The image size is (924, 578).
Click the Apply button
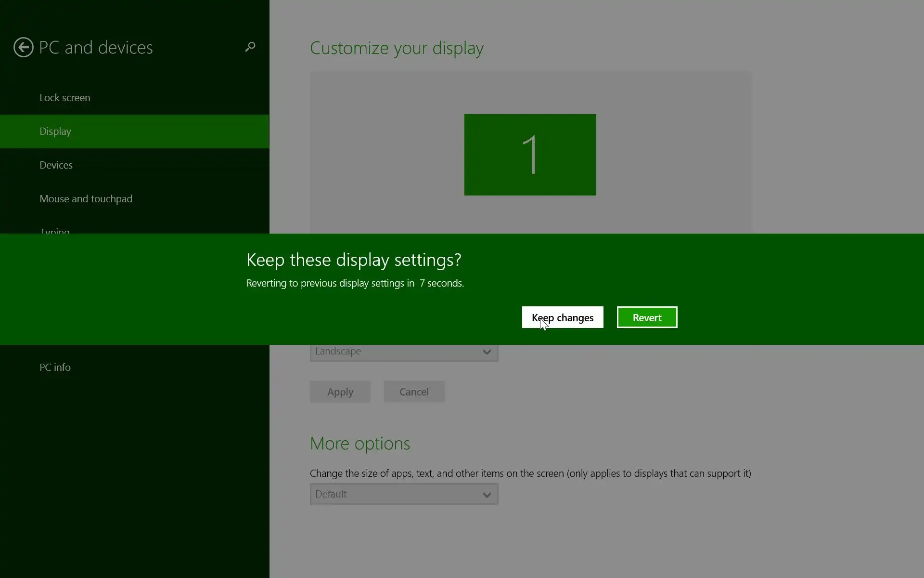tap(340, 392)
